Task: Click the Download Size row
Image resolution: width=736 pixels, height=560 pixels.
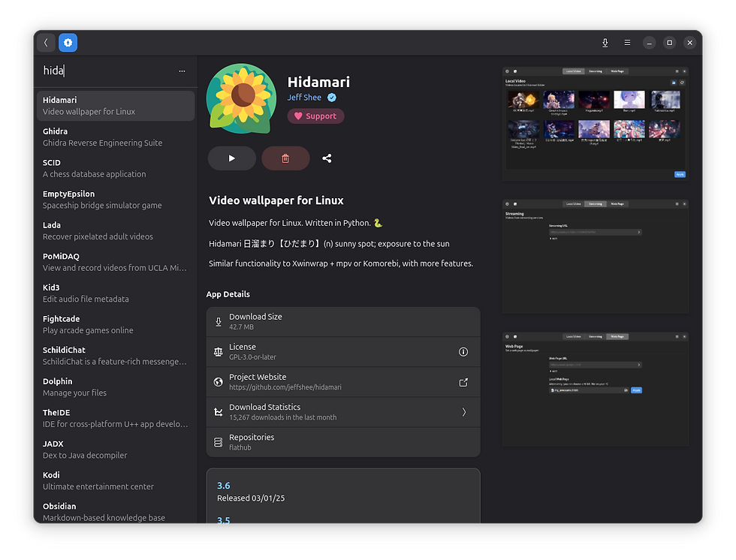Action: 343,322
